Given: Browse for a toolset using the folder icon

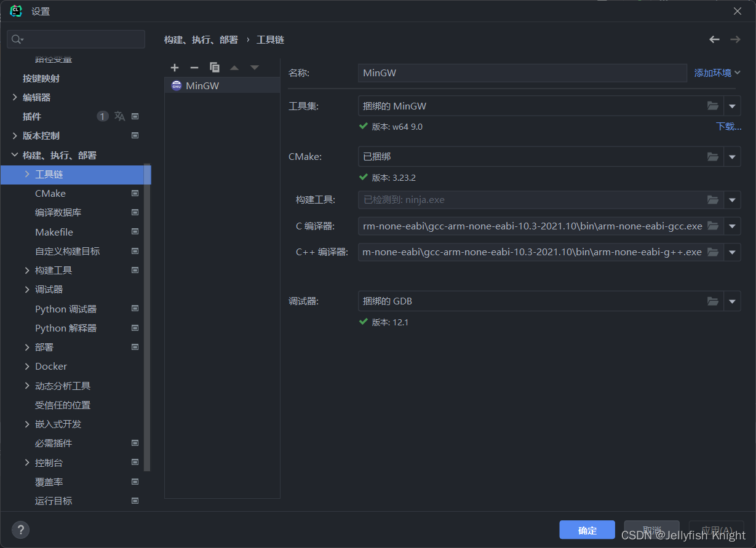Looking at the screenshot, I should click(x=712, y=105).
